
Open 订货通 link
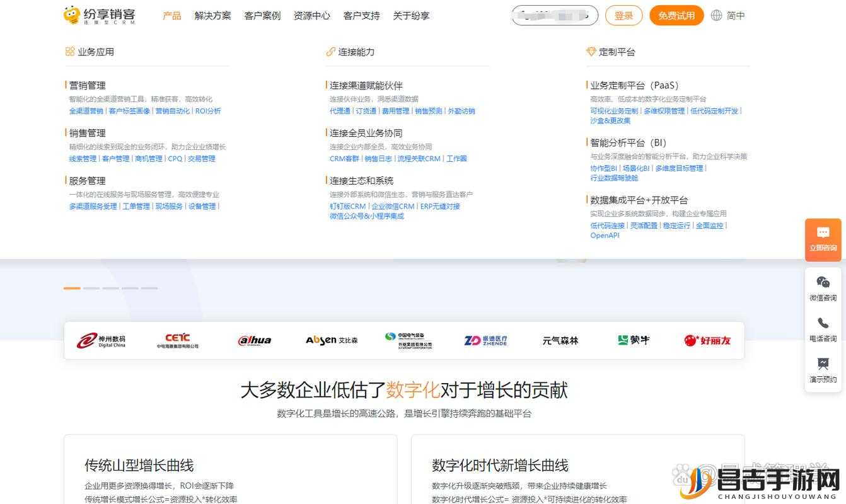[x=366, y=111]
